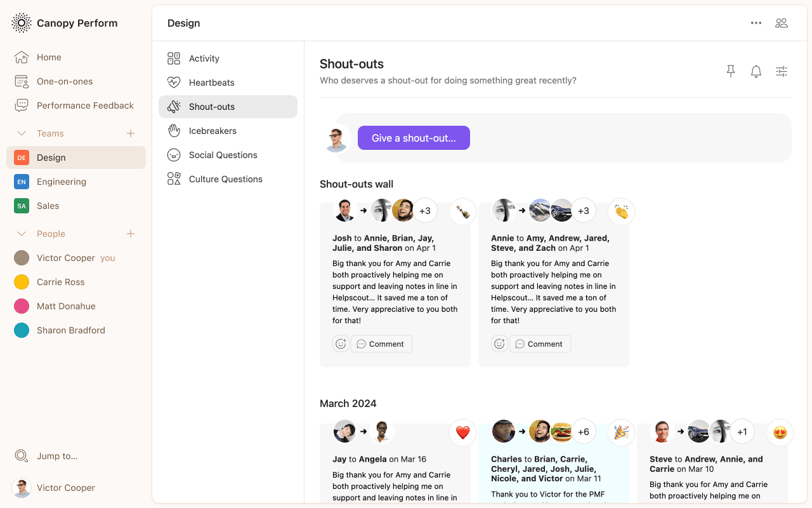Collapse the People section chevron
812x508 pixels.
[x=22, y=234]
